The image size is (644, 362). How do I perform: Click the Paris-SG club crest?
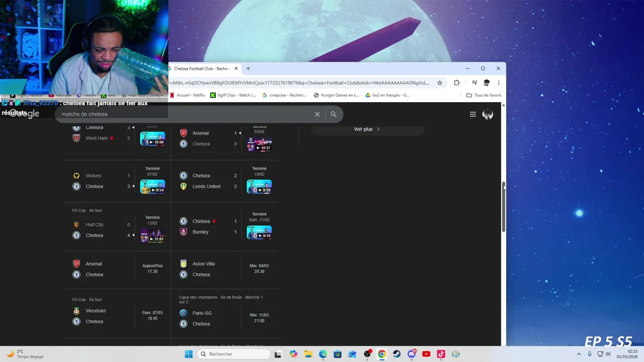pyautogui.click(x=183, y=313)
